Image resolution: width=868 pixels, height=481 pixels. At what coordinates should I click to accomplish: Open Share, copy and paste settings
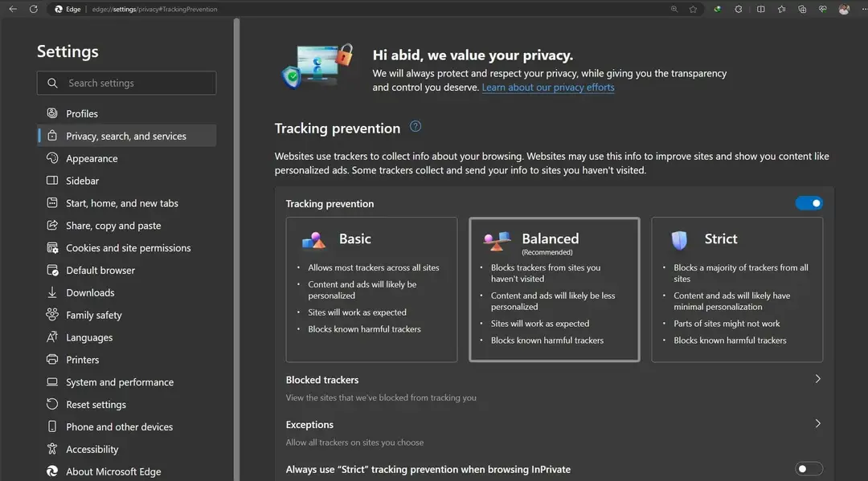(127, 226)
